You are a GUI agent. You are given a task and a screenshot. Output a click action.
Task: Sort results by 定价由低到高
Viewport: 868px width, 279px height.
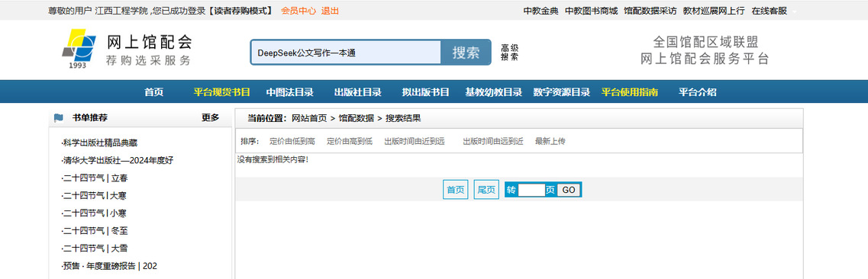pos(292,142)
